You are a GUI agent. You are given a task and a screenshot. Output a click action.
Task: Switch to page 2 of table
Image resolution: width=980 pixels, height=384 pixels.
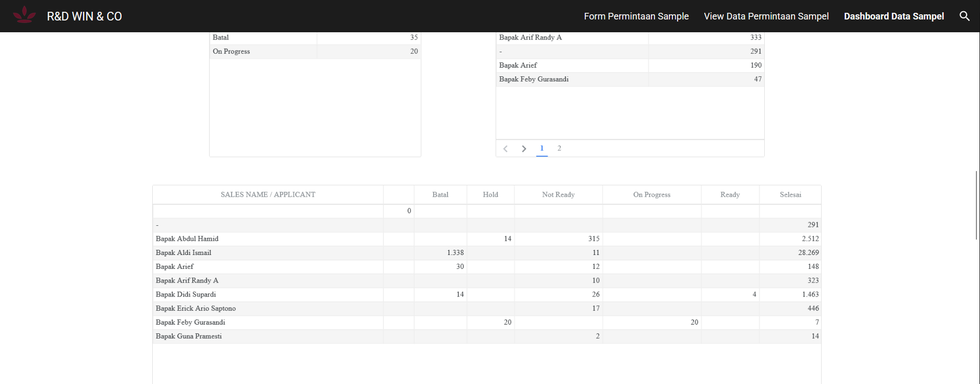(x=559, y=148)
